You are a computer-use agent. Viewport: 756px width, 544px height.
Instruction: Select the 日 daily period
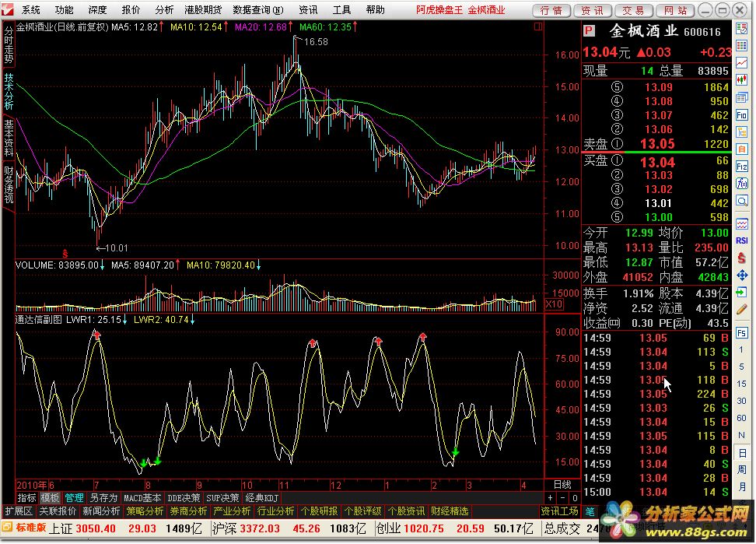pos(741,453)
